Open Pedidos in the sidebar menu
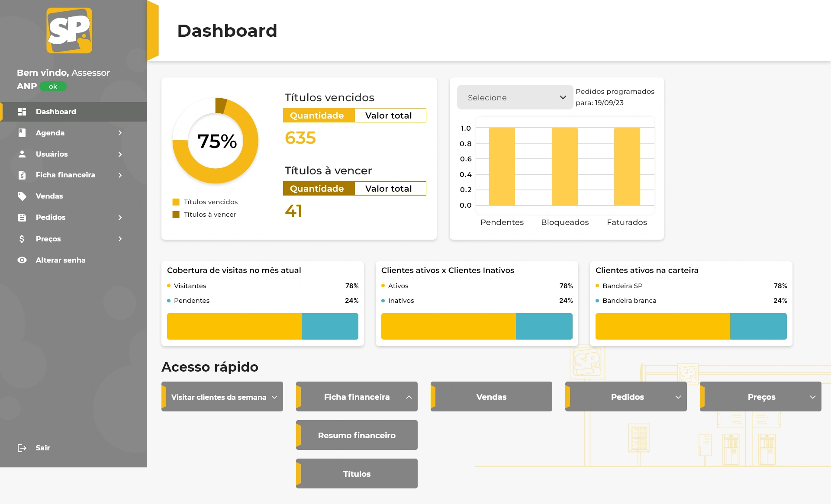Viewport: 831px width, 504px height. coord(51,218)
